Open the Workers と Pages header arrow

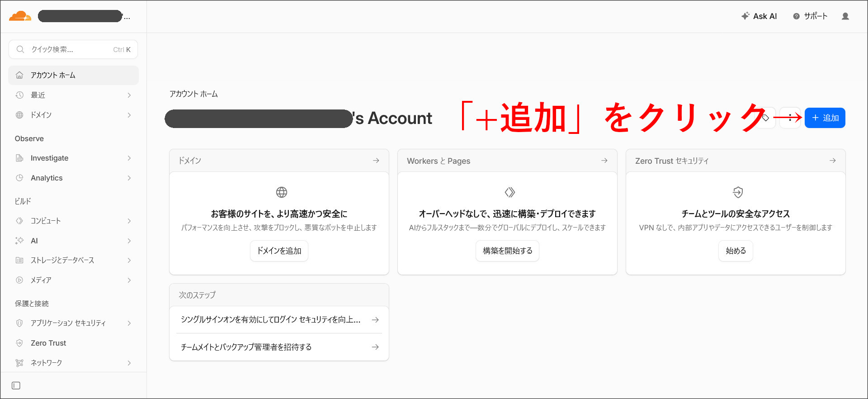(604, 161)
